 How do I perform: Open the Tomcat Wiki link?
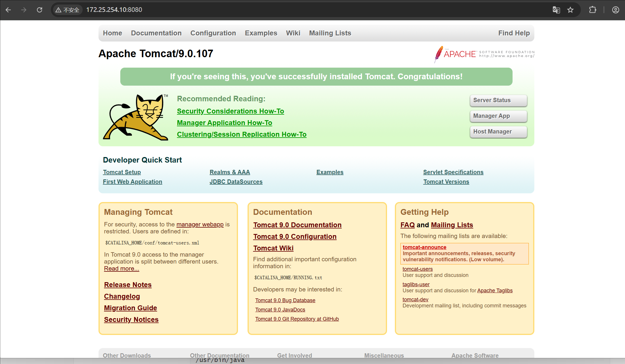pos(273,248)
